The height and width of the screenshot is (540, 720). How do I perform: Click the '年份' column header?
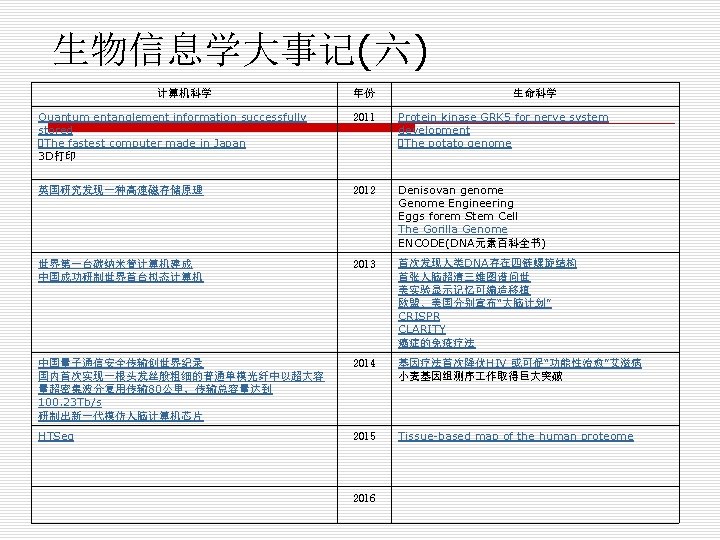[364, 93]
